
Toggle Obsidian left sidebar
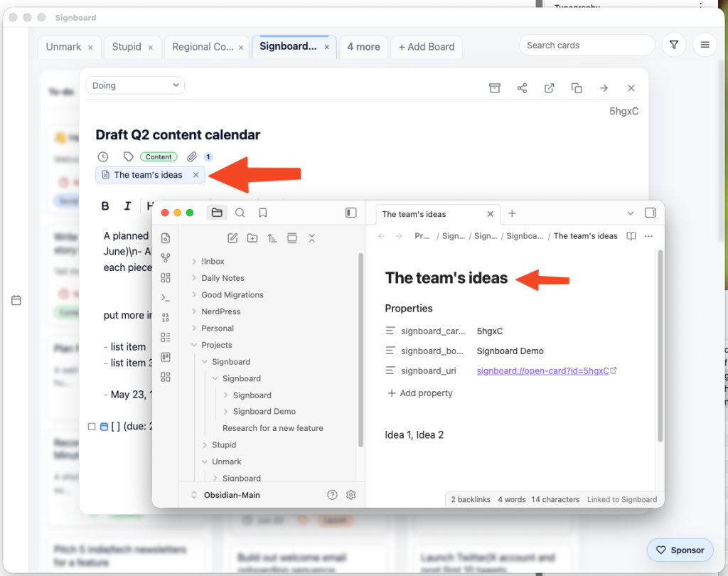click(351, 213)
